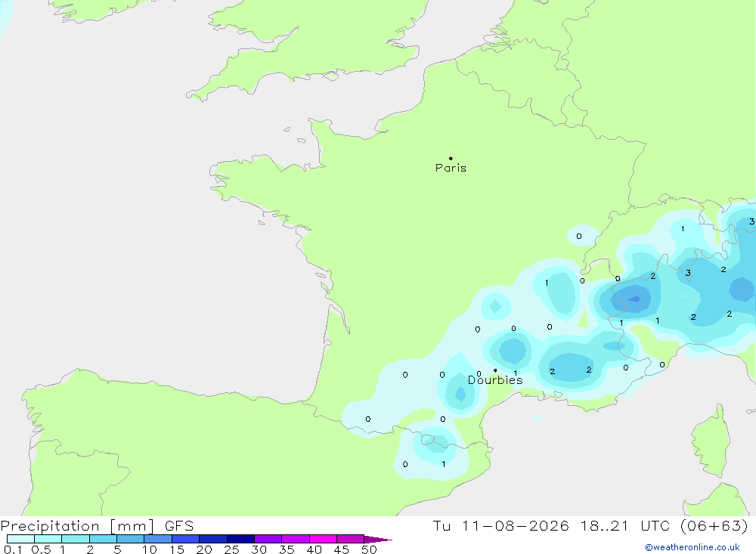Viewport: 756px width, 554px height.
Task: Click the '35' legend scale value
Action: click(x=287, y=549)
